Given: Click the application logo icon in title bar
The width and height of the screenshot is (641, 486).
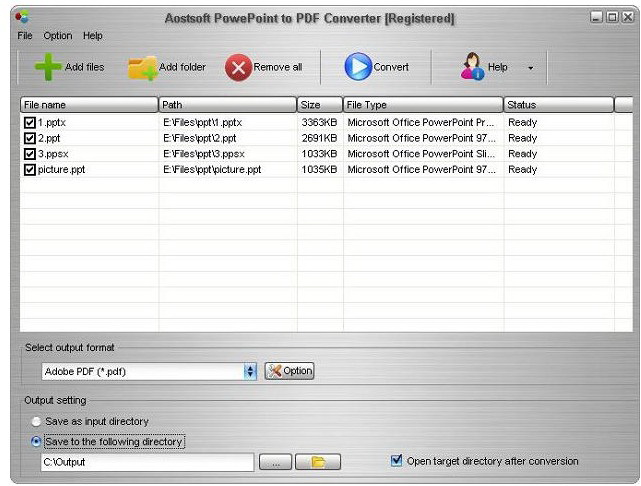Looking at the screenshot, I should [x=22, y=17].
